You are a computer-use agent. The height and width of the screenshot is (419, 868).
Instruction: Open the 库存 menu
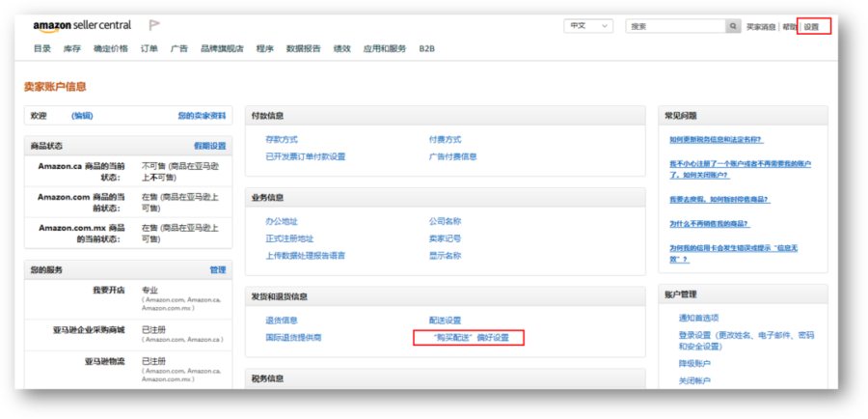pyautogui.click(x=72, y=49)
